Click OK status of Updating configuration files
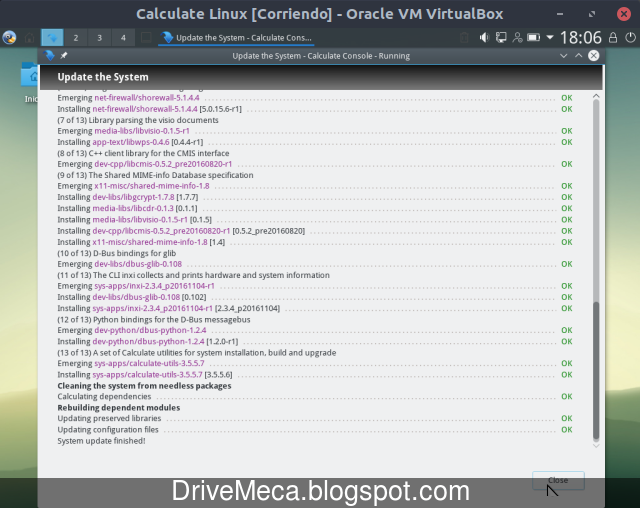 (567, 430)
